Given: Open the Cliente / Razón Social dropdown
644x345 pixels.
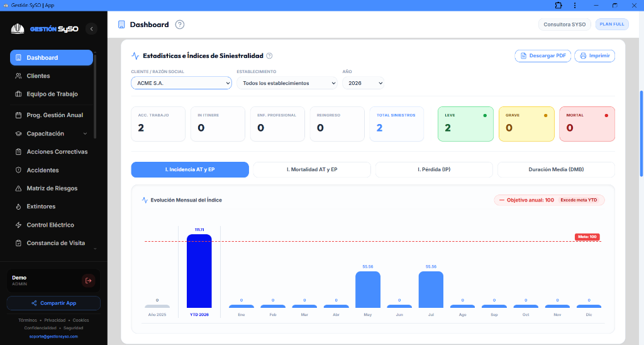Looking at the screenshot, I should click(x=181, y=83).
